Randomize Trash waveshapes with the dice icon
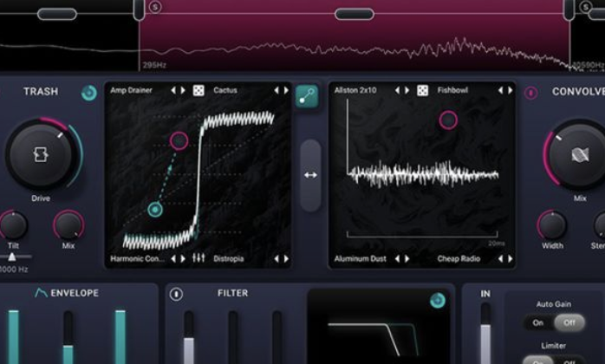605x364 pixels. click(x=198, y=90)
